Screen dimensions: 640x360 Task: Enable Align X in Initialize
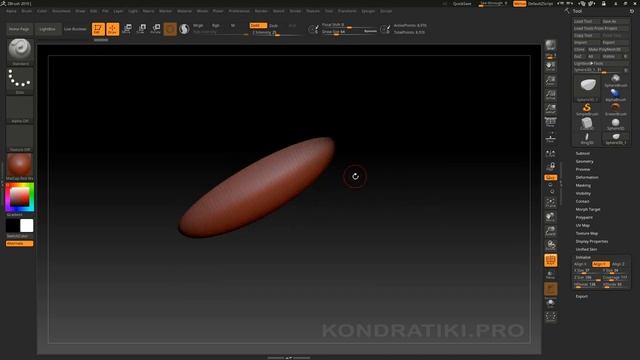(581, 264)
